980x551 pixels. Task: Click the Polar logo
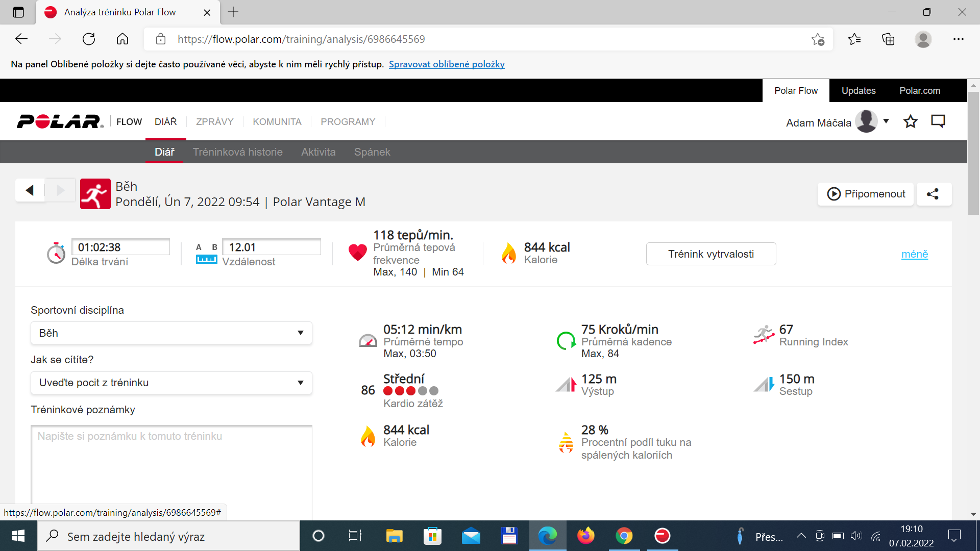point(60,121)
